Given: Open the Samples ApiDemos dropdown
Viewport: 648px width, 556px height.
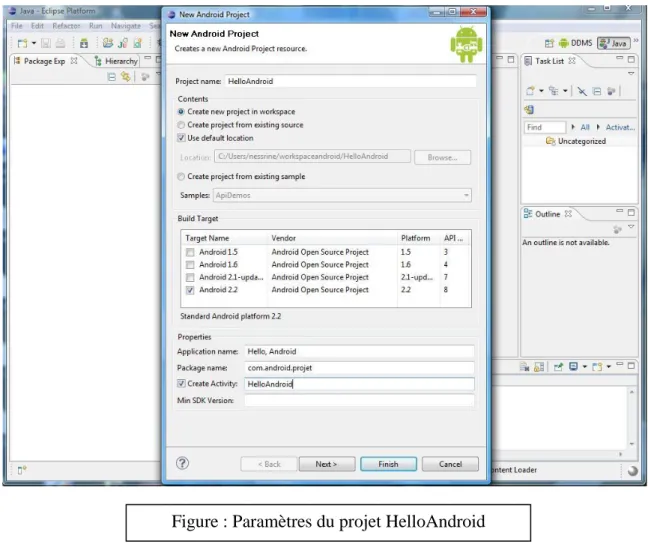Looking at the screenshot, I should coord(342,195).
